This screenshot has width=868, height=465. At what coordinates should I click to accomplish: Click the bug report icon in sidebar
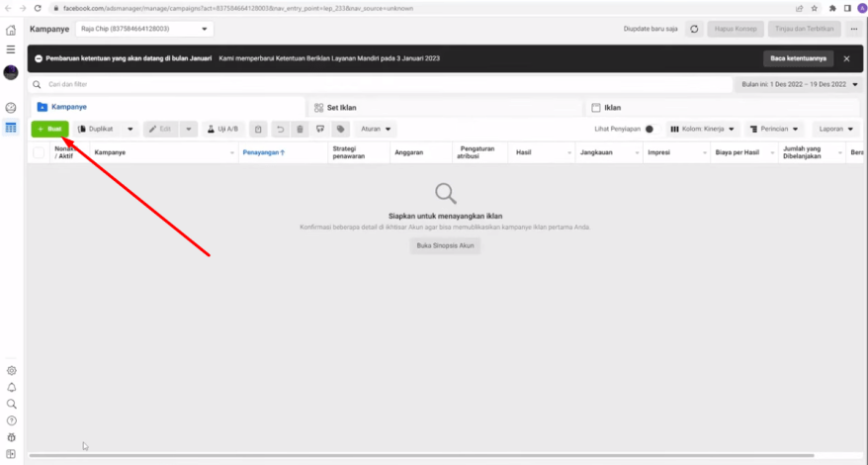click(x=11, y=437)
